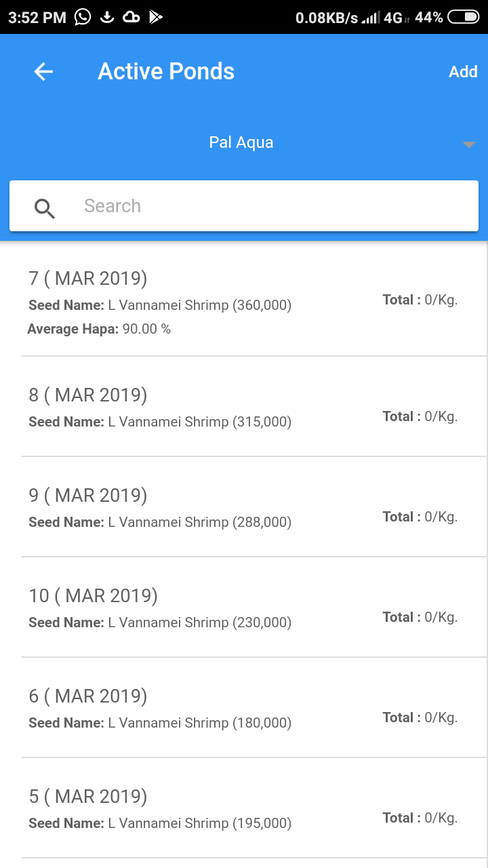The height and width of the screenshot is (868, 488).
Task: Open the Pal Aqua farm selector
Action: [241, 143]
